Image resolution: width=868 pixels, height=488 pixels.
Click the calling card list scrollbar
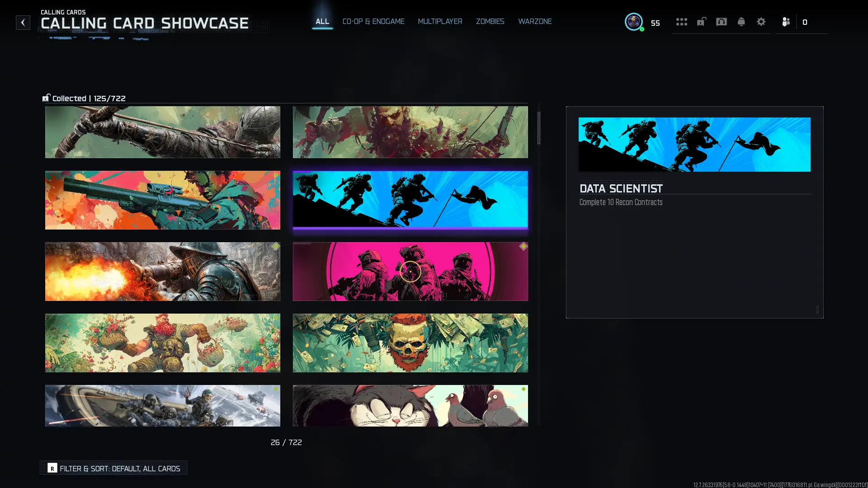point(538,128)
